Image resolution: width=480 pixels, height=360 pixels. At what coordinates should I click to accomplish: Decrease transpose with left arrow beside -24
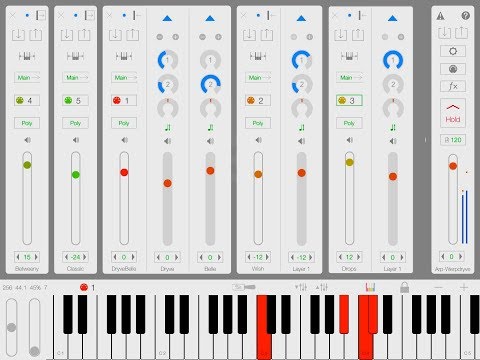(66, 257)
